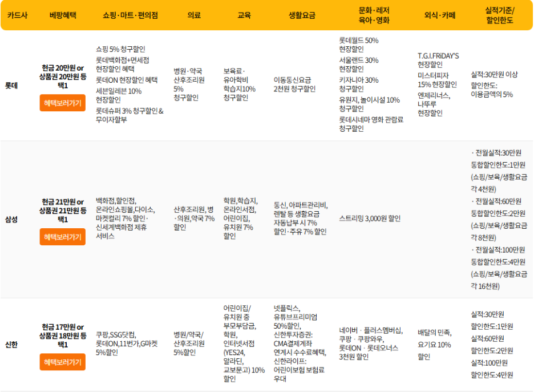Click T.G.I.FRiDAY'S 현장할인 text
534x392 pixels.
[x=438, y=60]
